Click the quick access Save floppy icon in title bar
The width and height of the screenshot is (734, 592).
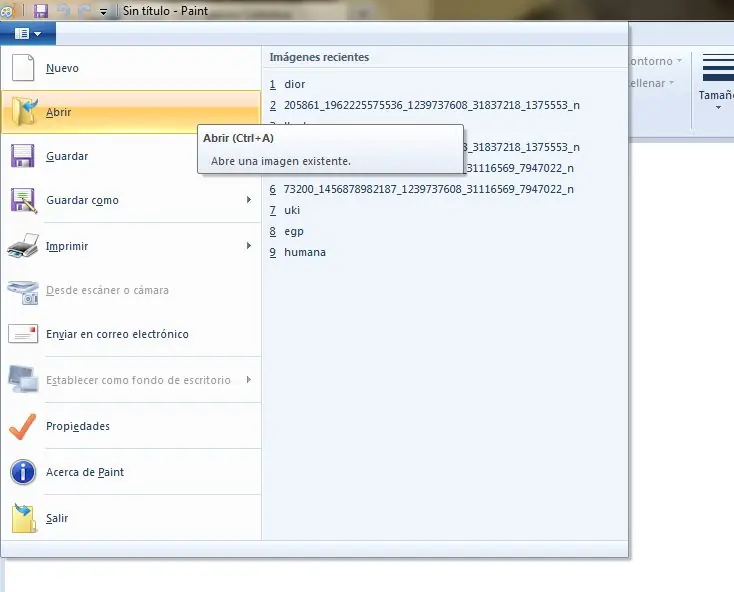pyautogui.click(x=41, y=10)
